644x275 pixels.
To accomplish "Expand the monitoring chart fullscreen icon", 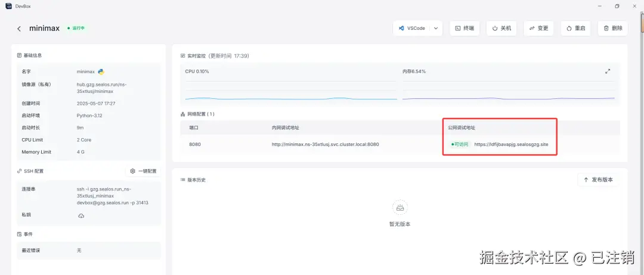I will point(608,71).
